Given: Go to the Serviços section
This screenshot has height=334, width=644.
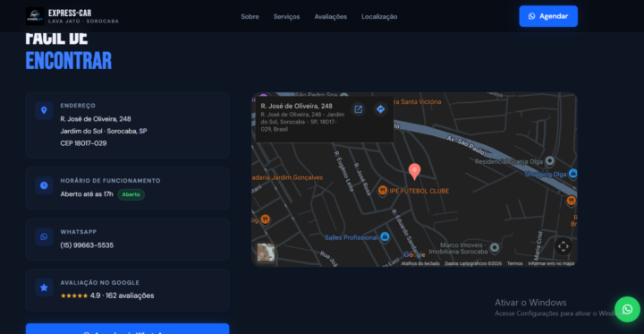Looking at the screenshot, I should [x=287, y=17].
